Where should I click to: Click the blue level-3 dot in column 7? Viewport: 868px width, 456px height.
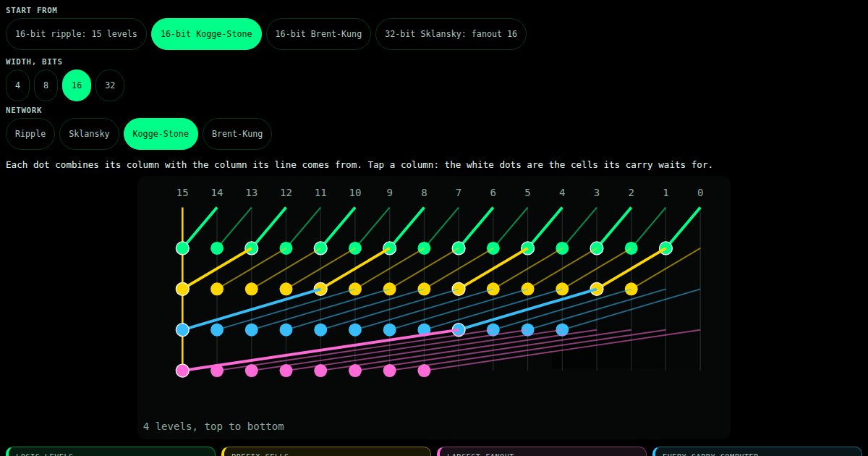[459, 330]
